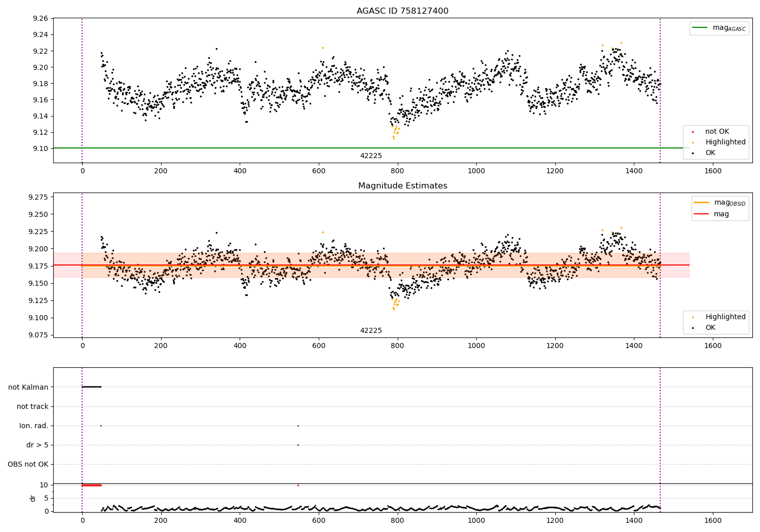Click the 9.275 y-tick in Magnitude Estimates plot
760x532 pixels.
pos(39,197)
